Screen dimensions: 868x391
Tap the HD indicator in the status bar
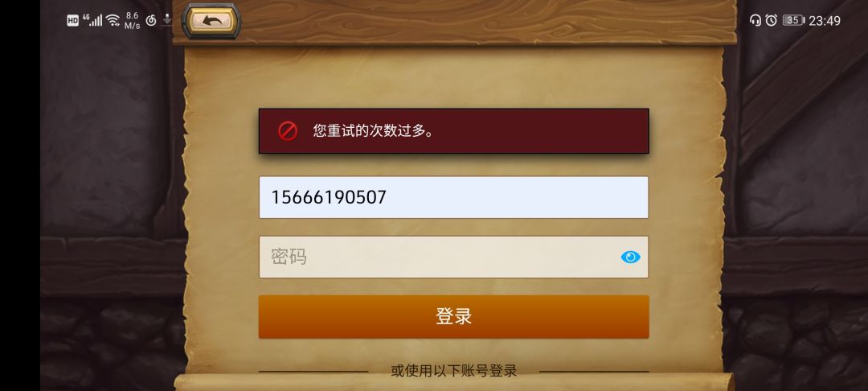coord(73,20)
